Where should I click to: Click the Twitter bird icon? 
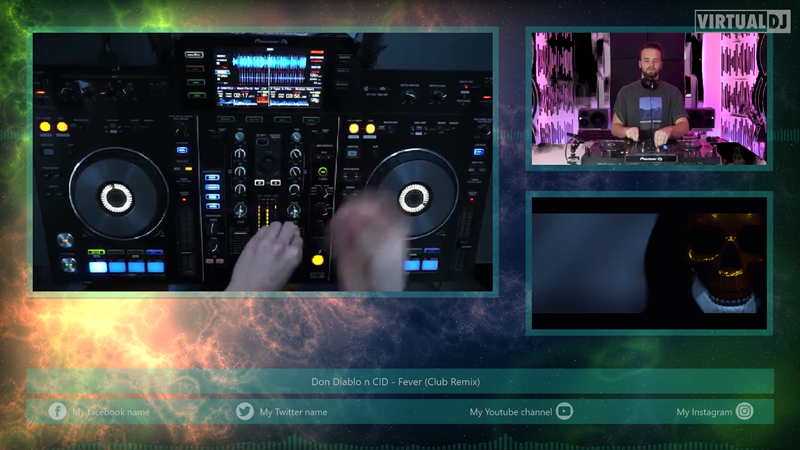(245, 411)
